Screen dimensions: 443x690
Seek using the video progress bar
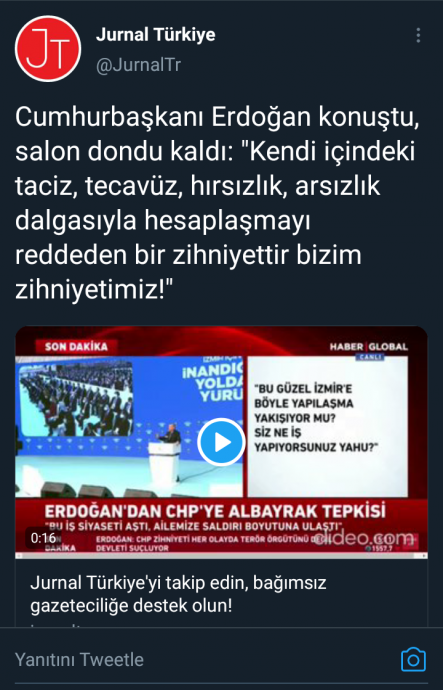point(221,556)
